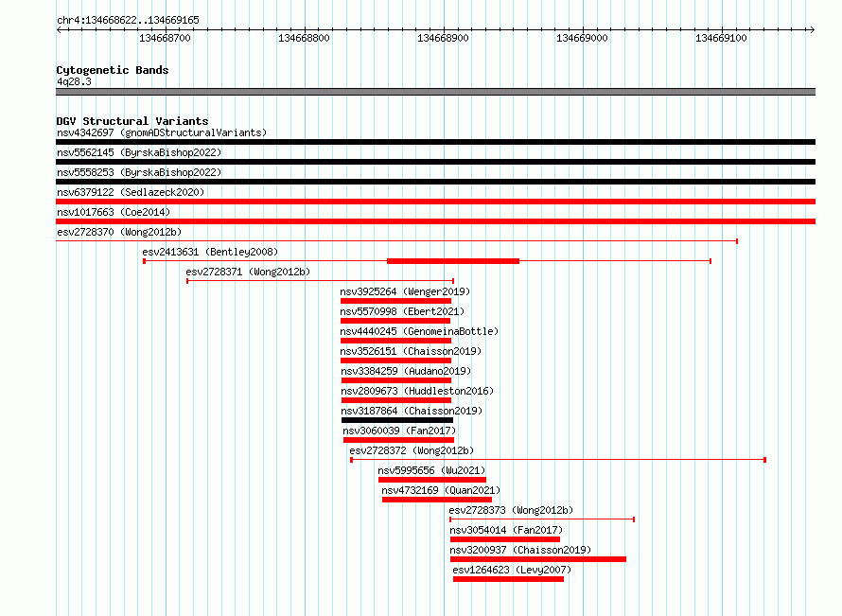Open variant nsv3526151 (Chaisson2019) label
The image size is (842, 616).
pos(411,351)
